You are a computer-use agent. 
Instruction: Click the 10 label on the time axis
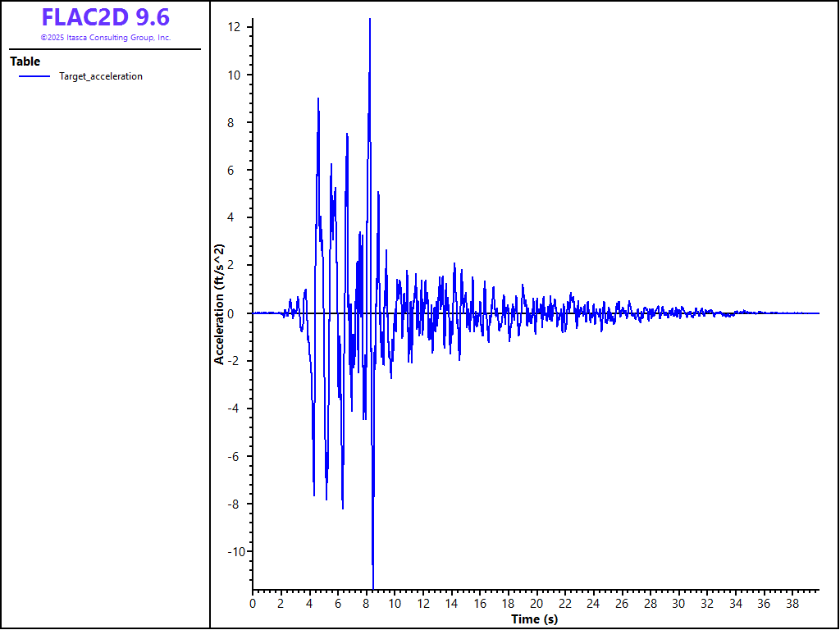(395, 604)
